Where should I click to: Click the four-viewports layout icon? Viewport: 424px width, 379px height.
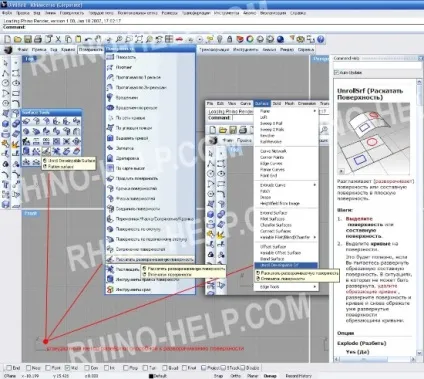169,39
